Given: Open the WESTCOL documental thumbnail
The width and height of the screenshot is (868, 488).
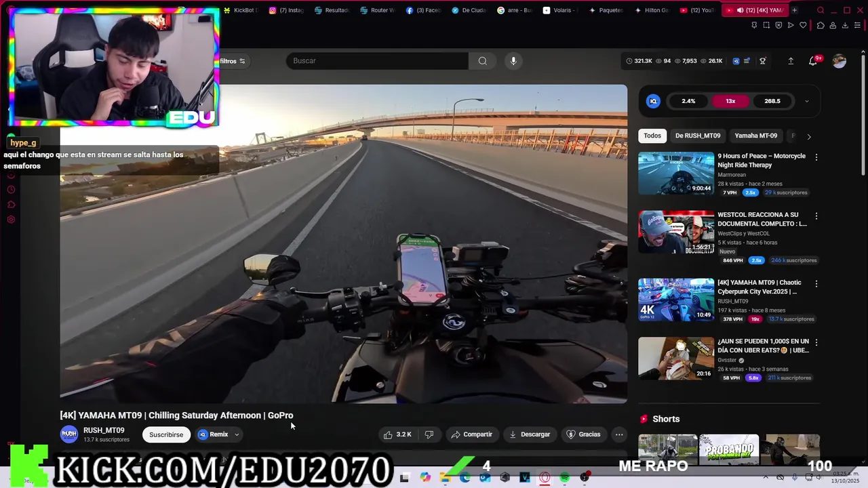Looking at the screenshot, I should pyautogui.click(x=676, y=232).
